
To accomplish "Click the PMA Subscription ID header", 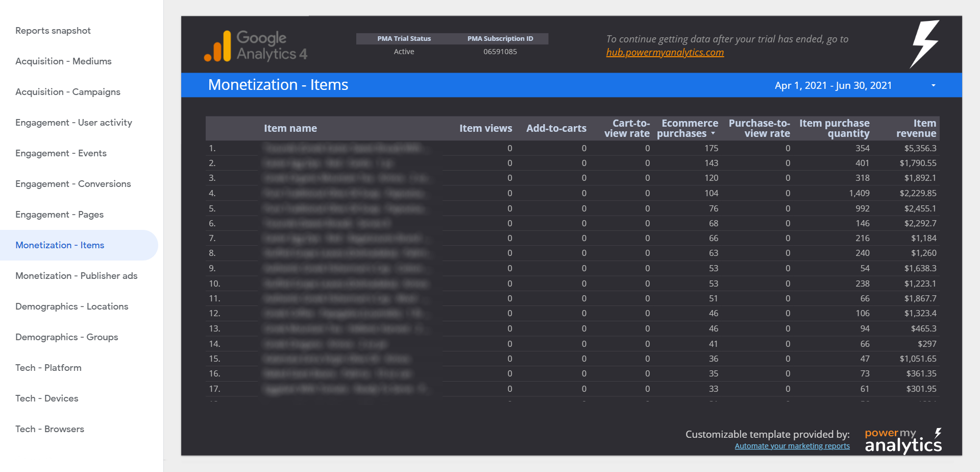I will click(500, 38).
